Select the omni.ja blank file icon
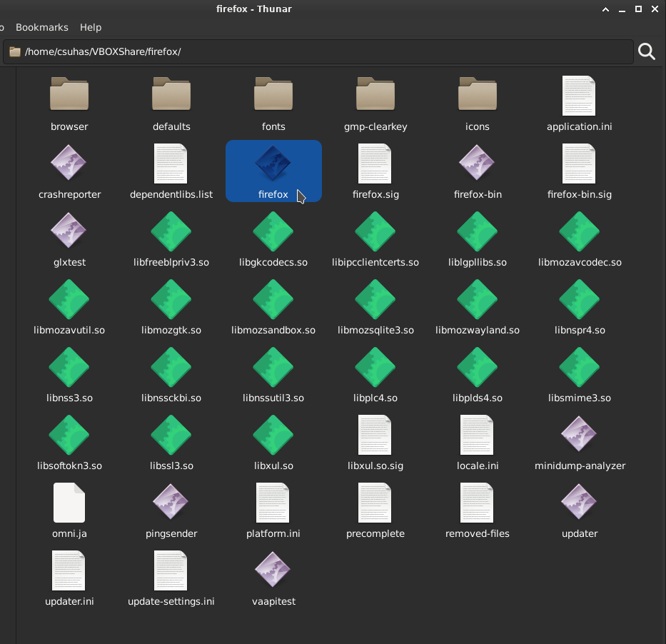666x644 pixels. click(69, 503)
